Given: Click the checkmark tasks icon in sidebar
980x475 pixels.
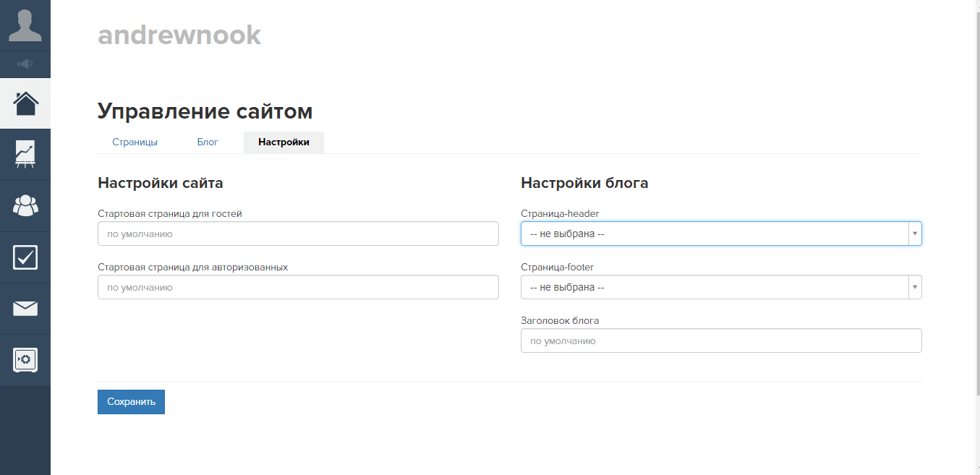Looking at the screenshot, I should 25,257.
